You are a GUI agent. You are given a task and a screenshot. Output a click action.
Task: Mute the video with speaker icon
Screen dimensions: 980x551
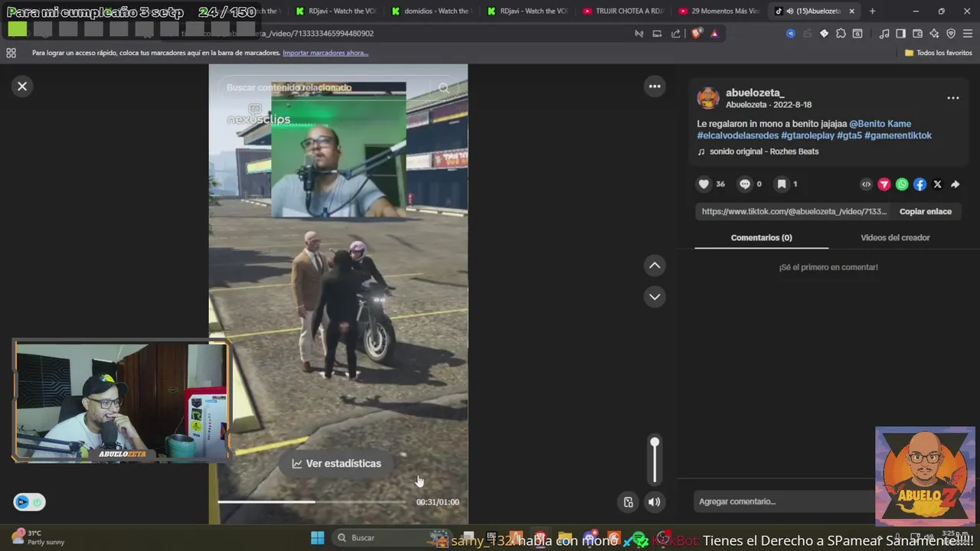coord(654,502)
